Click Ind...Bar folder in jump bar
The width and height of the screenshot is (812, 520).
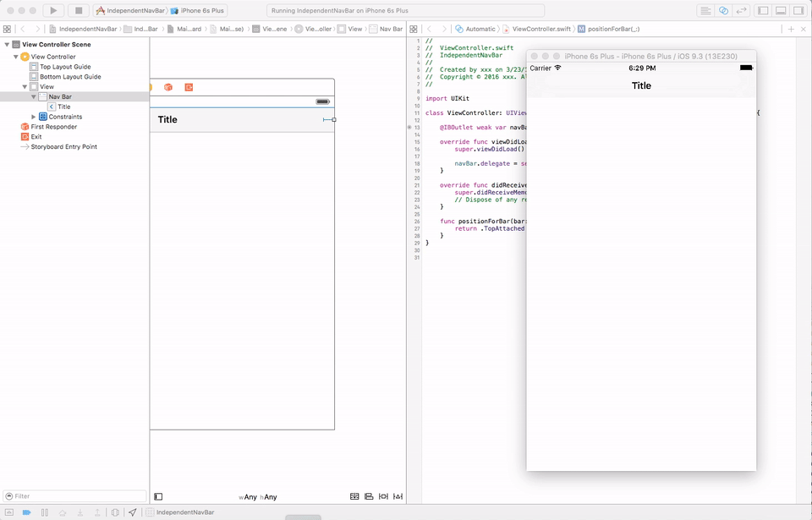point(141,29)
